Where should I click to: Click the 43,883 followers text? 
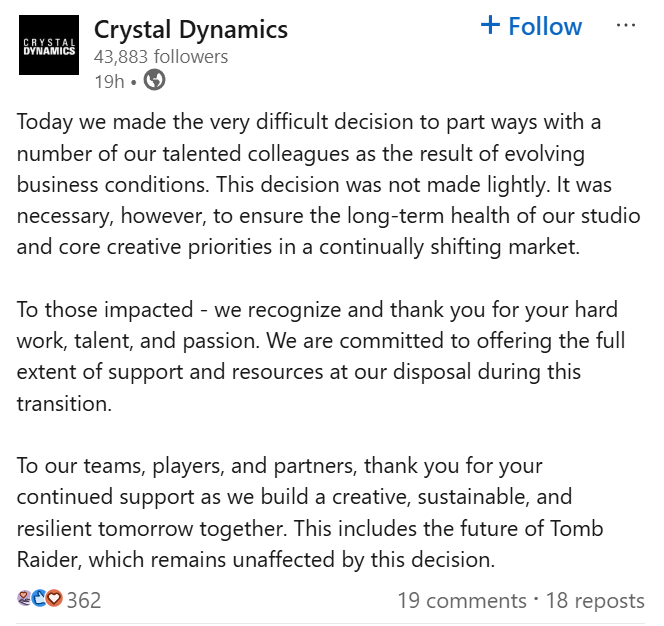click(x=161, y=57)
